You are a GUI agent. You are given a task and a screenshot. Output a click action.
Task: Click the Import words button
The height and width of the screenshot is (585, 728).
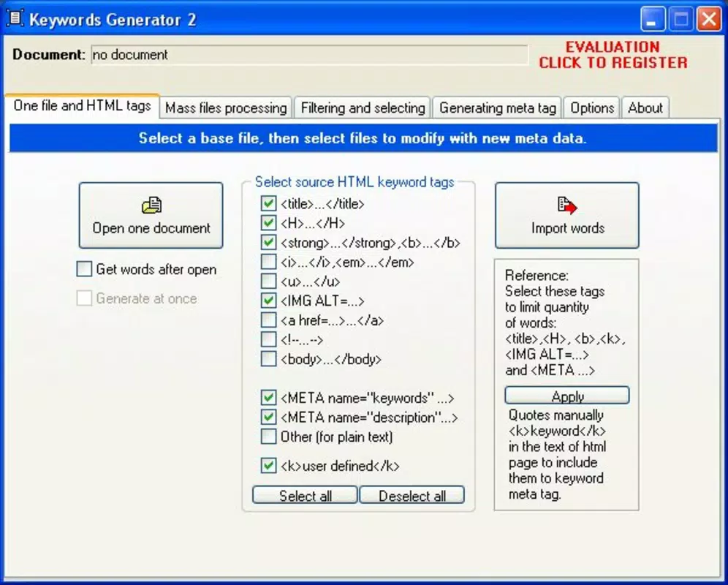pyautogui.click(x=567, y=215)
